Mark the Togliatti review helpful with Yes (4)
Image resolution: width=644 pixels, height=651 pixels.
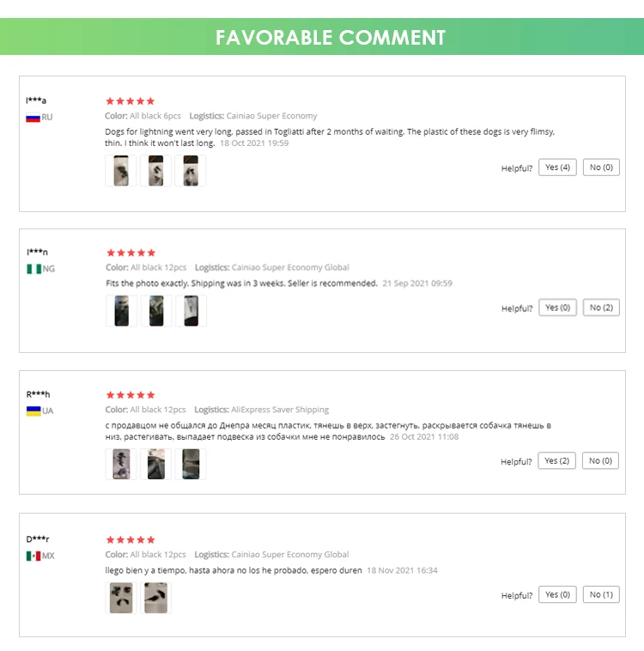pyautogui.click(x=557, y=167)
